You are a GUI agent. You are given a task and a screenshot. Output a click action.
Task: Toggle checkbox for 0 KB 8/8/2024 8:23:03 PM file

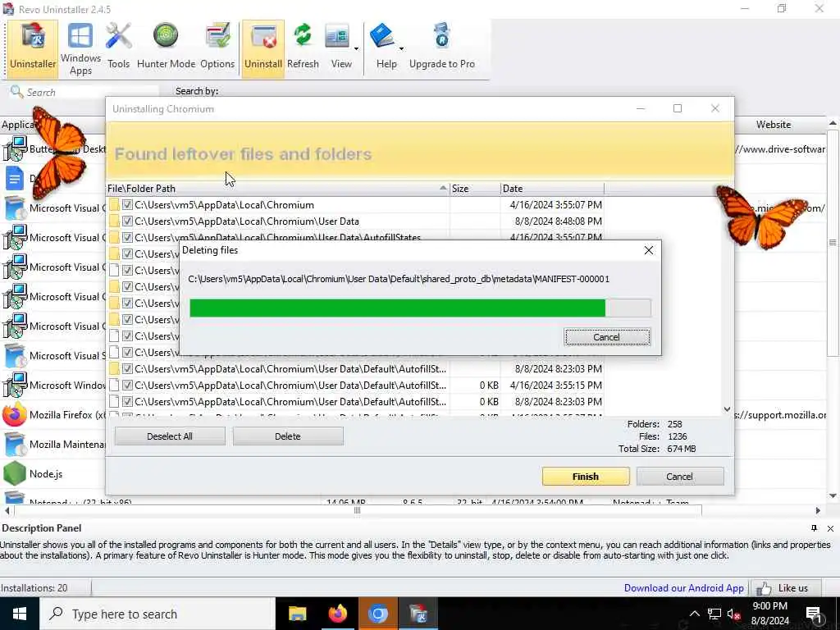pyautogui.click(x=127, y=401)
